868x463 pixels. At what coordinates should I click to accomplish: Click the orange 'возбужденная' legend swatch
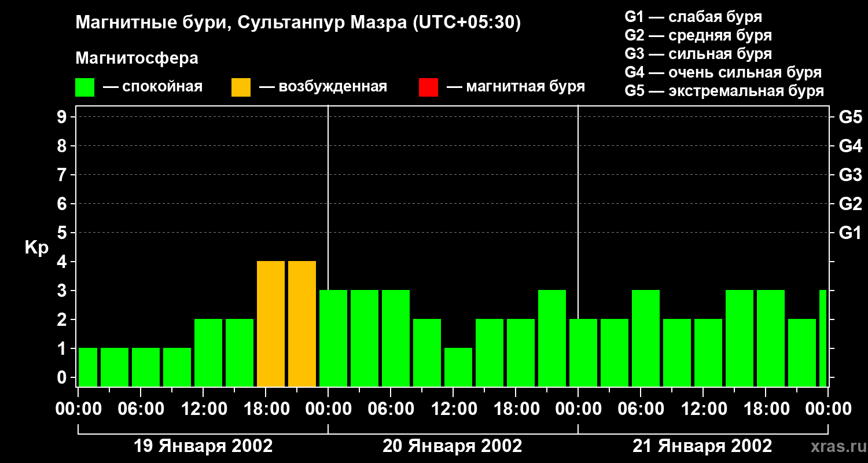[241, 87]
